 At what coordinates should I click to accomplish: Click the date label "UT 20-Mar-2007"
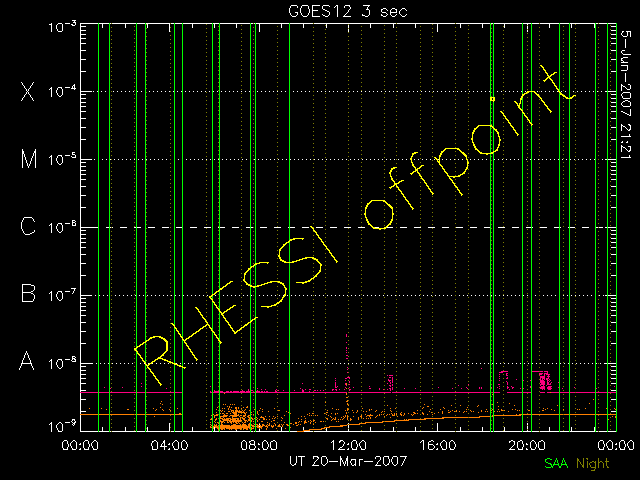coord(348,461)
